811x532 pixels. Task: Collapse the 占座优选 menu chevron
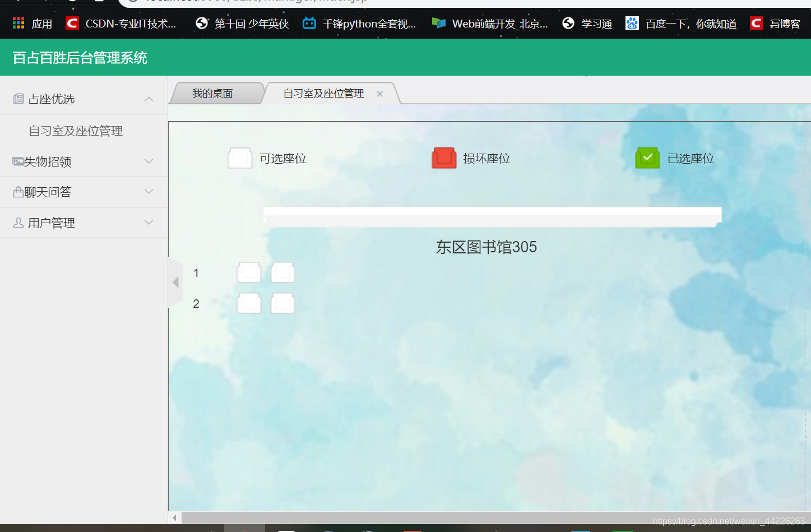[x=149, y=99]
